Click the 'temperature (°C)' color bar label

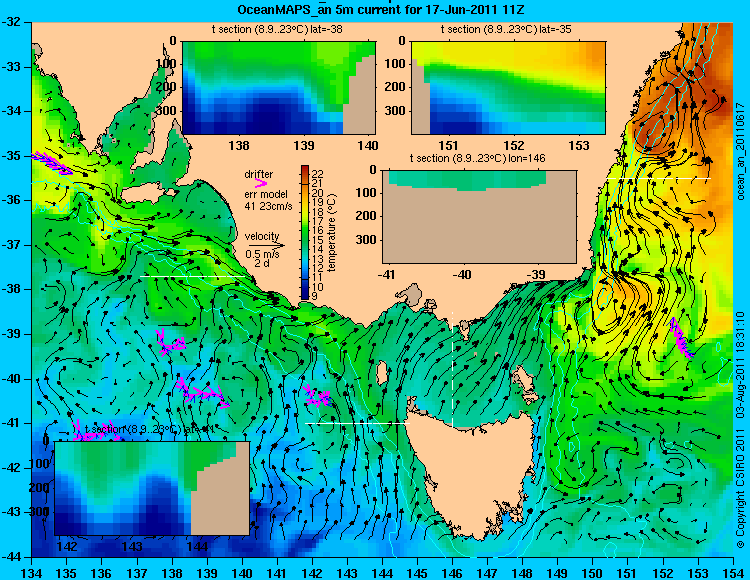[333, 233]
